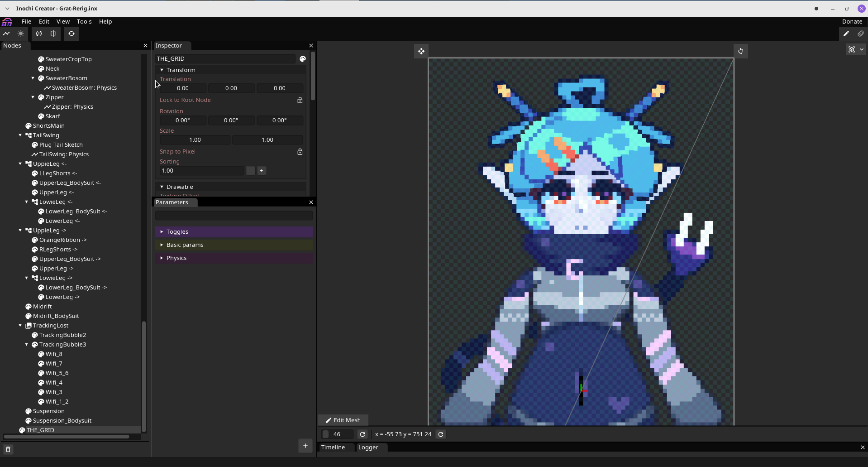The image size is (868, 467).
Task: Click the viewport rotate reset icon
Action: click(741, 51)
